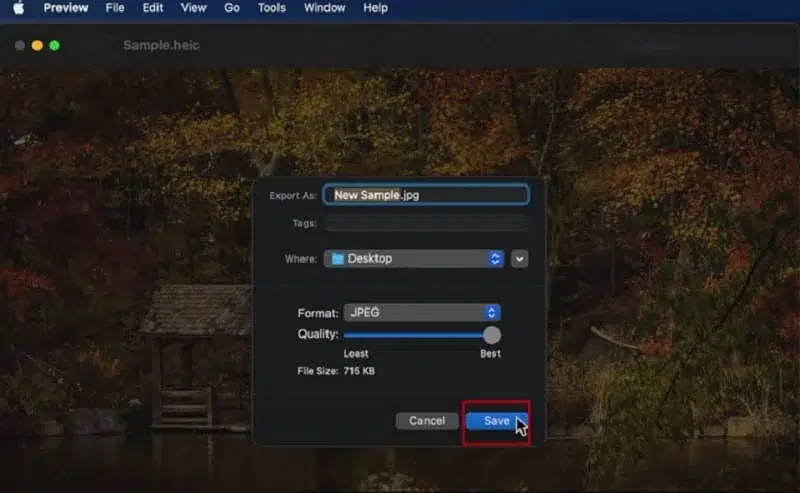This screenshot has height=493, width=800.
Task: Click the '715 KB' file size value
Action: tap(359, 371)
